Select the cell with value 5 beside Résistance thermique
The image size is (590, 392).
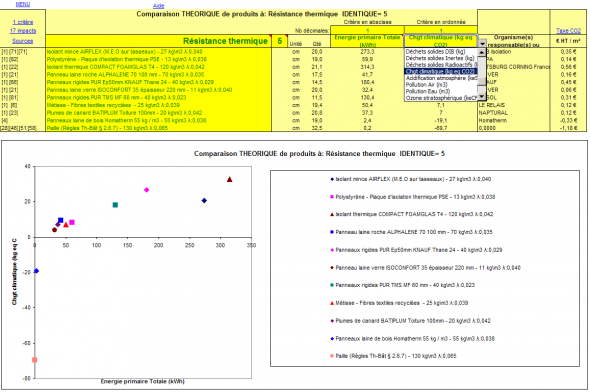(280, 41)
